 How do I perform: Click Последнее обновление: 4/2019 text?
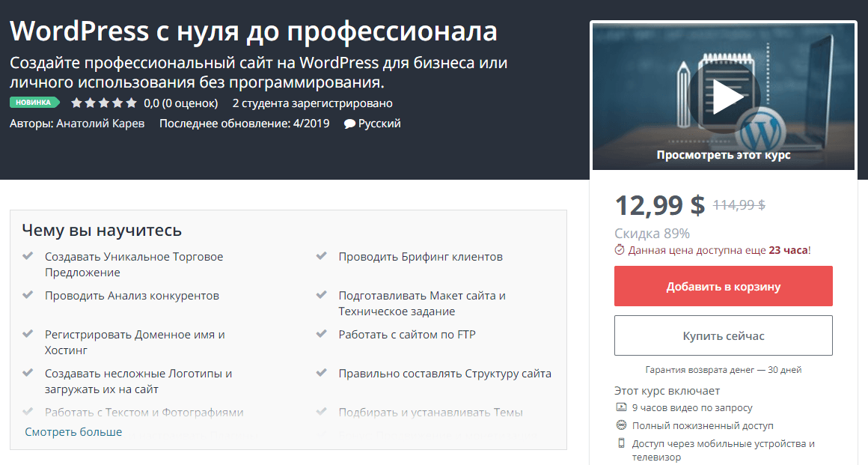click(244, 123)
